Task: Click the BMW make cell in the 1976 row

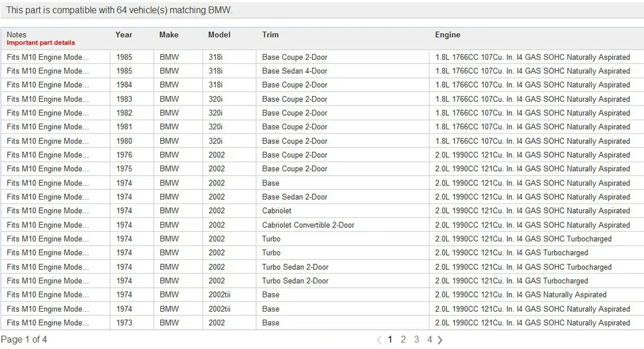Action: click(169, 155)
